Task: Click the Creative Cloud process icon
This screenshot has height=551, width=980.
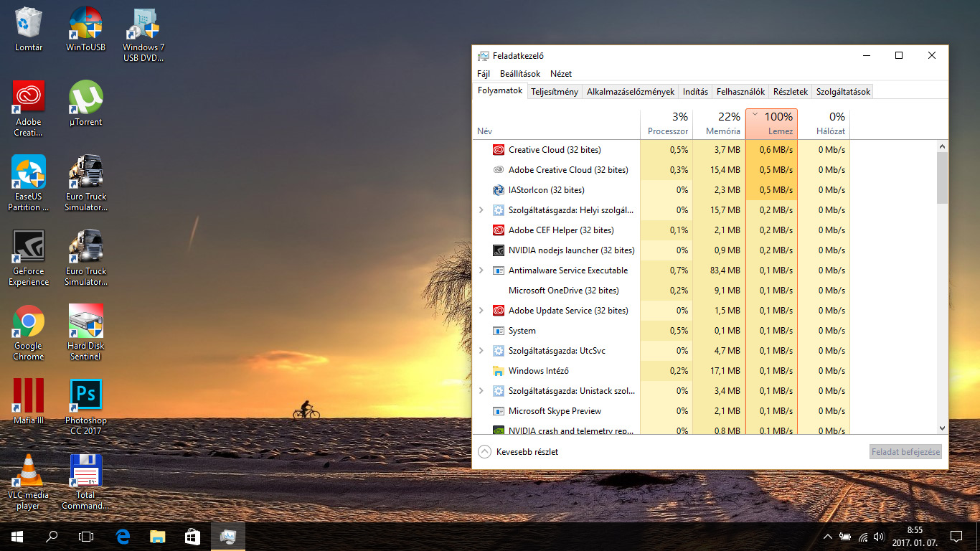Action: pyautogui.click(x=499, y=150)
